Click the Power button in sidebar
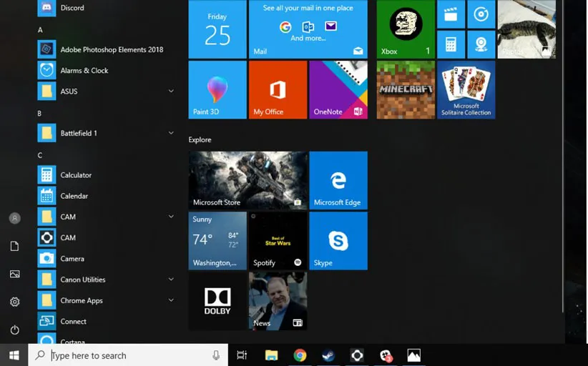The image size is (588, 366). pos(14,330)
